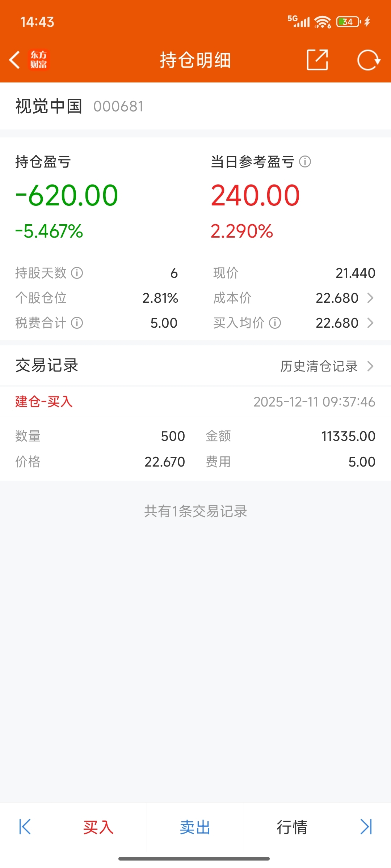This screenshot has height=868, width=391.
Task: Refresh the holdings with circular arrow icon
Action: pos(369,60)
